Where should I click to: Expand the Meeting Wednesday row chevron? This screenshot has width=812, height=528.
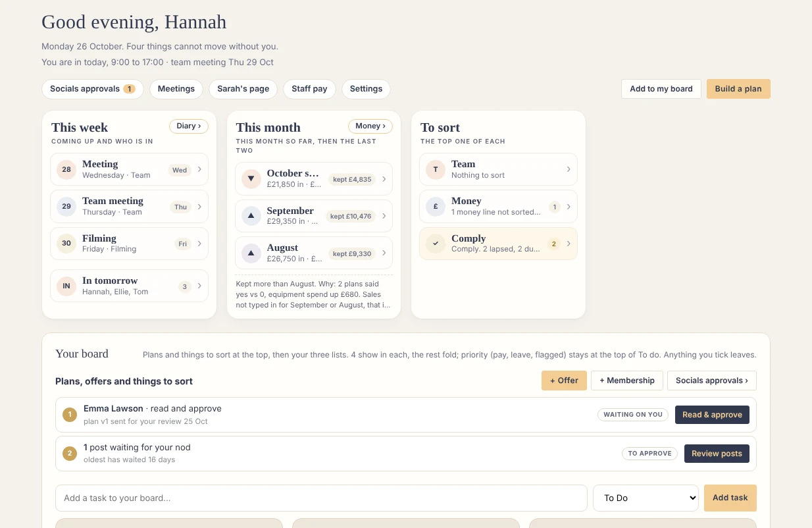[199, 169]
